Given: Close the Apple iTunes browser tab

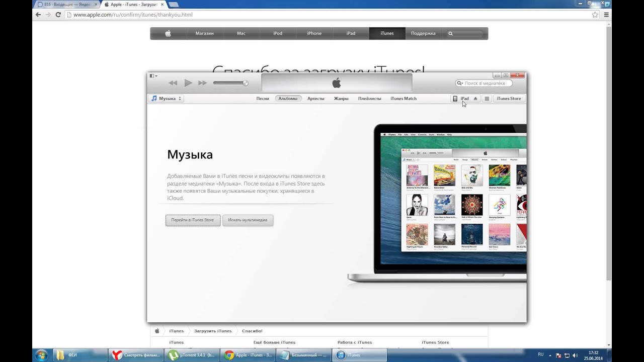Looking at the screenshot, I should coord(162,5).
